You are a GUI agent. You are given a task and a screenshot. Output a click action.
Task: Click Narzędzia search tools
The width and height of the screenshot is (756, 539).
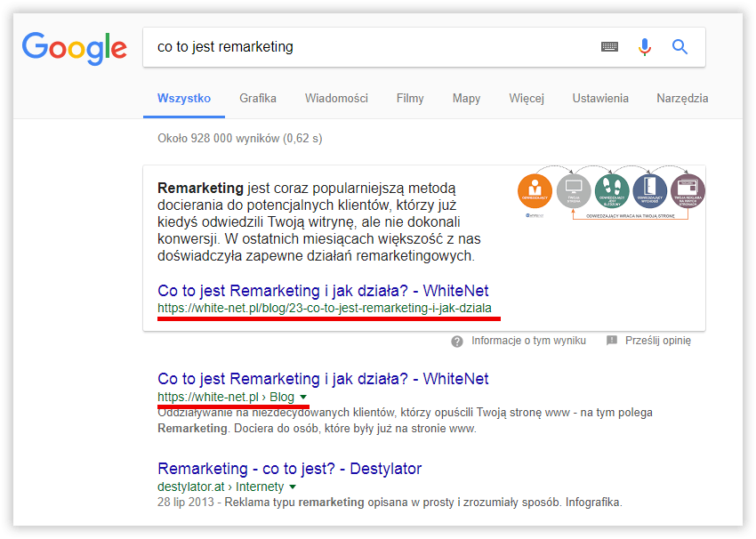tap(682, 99)
